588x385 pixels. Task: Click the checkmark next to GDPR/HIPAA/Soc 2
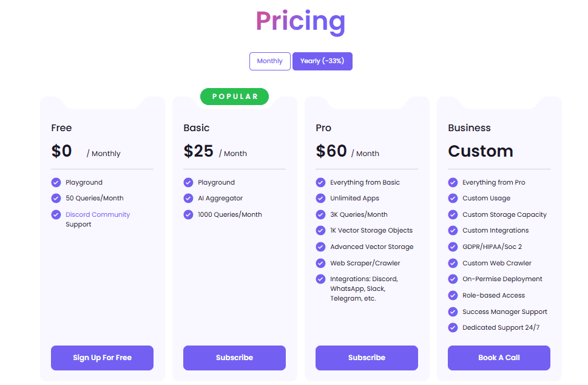coord(453,247)
